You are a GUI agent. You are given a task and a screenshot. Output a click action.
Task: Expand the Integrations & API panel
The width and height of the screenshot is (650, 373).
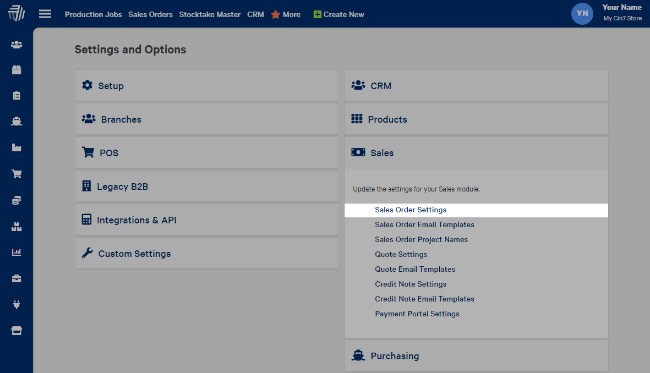pos(207,220)
